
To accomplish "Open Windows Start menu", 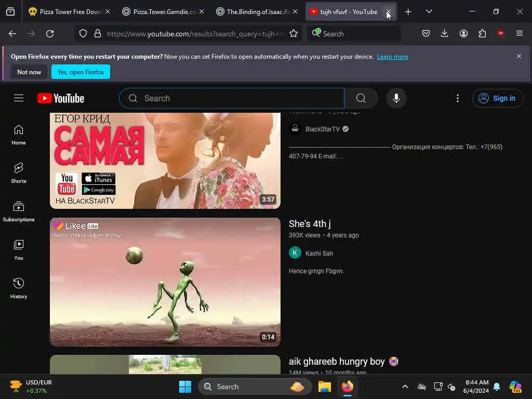I will coord(185,387).
